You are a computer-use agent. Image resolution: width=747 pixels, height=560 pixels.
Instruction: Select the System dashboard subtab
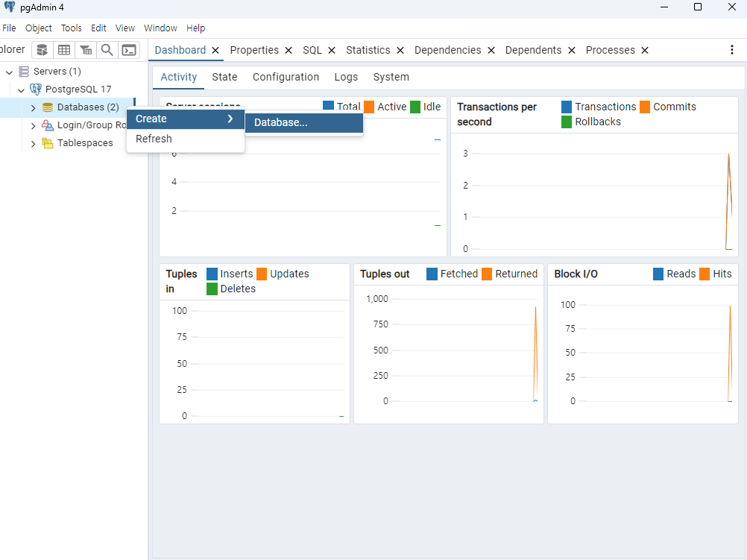click(x=391, y=78)
